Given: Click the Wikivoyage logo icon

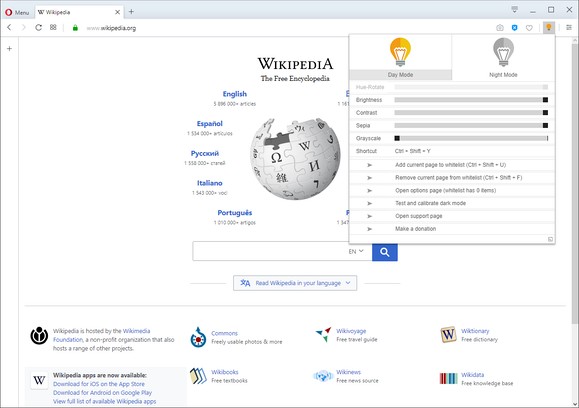Looking at the screenshot, I should click(x=323, y=334).
